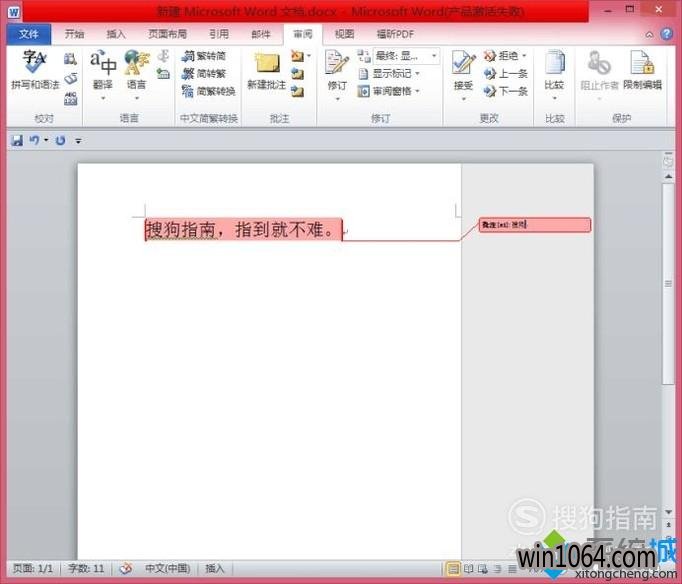Click the vertical scrollbar up arrow
This screenshot has width=682, height=584.
coord(669,177)
